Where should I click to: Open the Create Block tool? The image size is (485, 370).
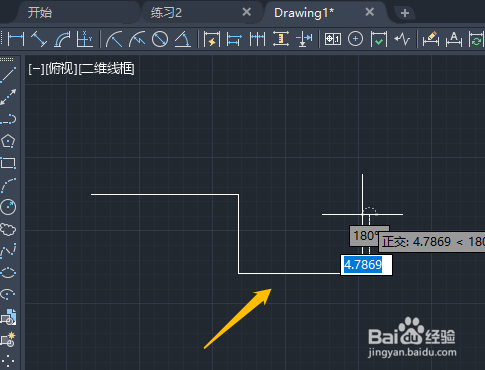click(9, 339)
